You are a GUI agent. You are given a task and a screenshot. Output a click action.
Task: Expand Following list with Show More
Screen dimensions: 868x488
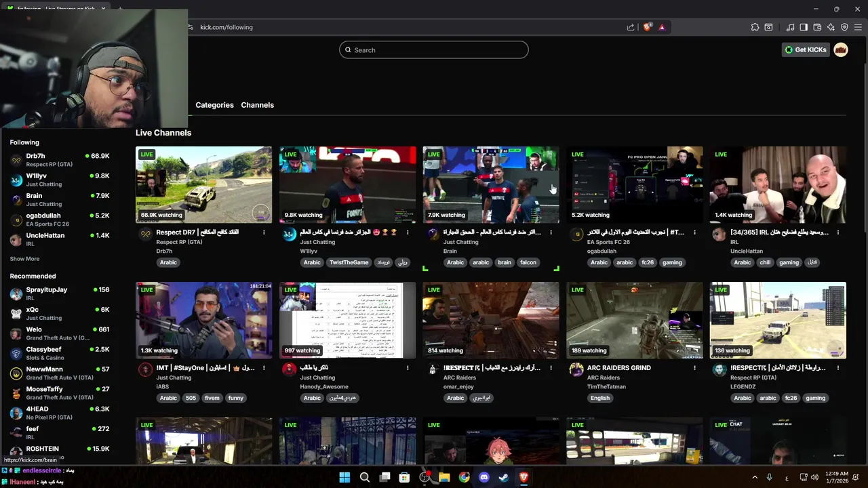pos(24,259)
